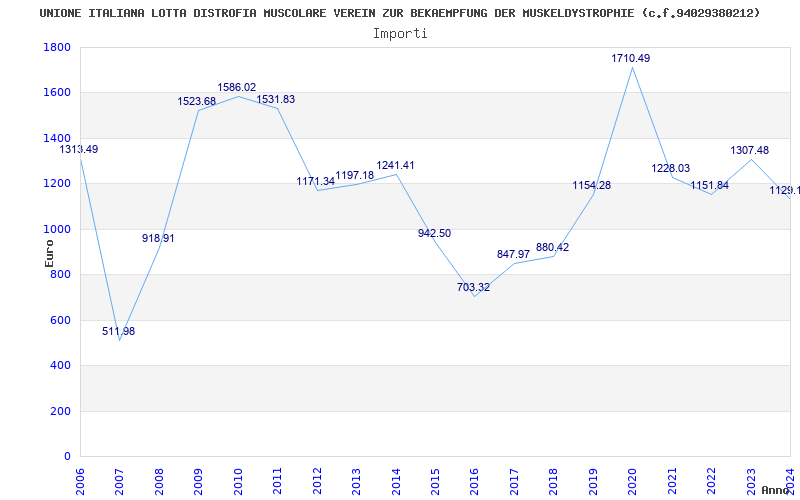This screenshot has width=800, height=500.
Task: Select the data label 1154.28
Action: click(592, 185)
